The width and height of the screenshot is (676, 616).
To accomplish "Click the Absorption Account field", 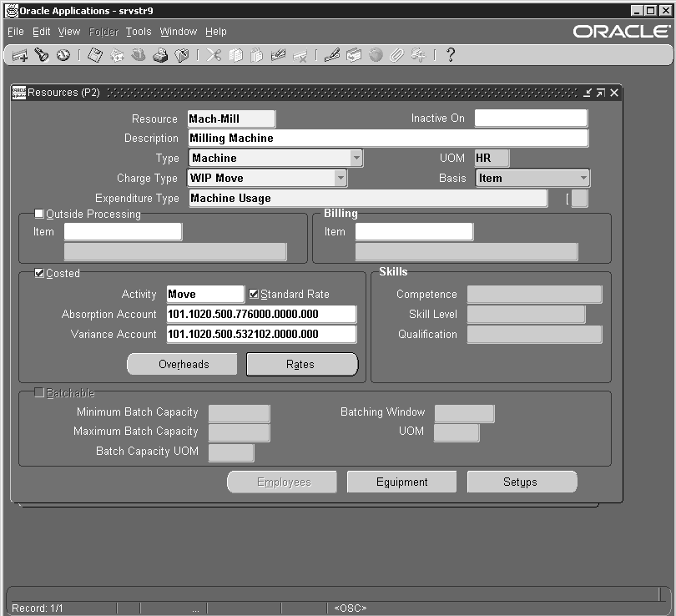I will point(261,314).
